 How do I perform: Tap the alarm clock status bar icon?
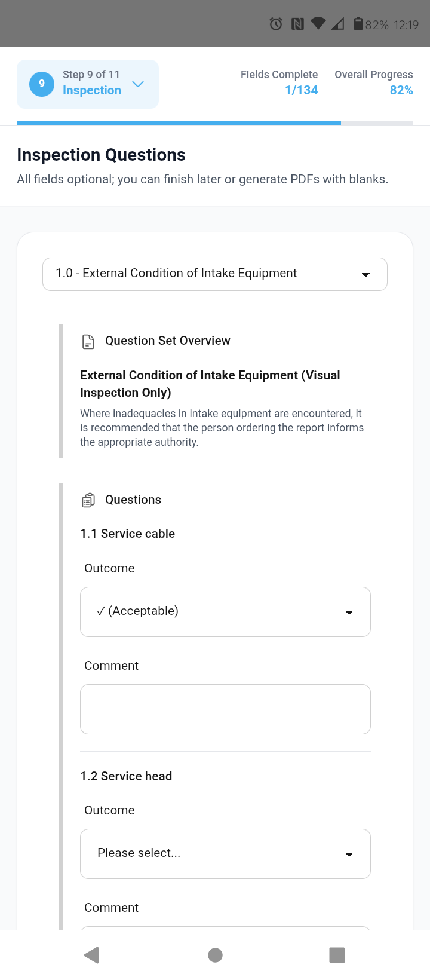(275, 24)
